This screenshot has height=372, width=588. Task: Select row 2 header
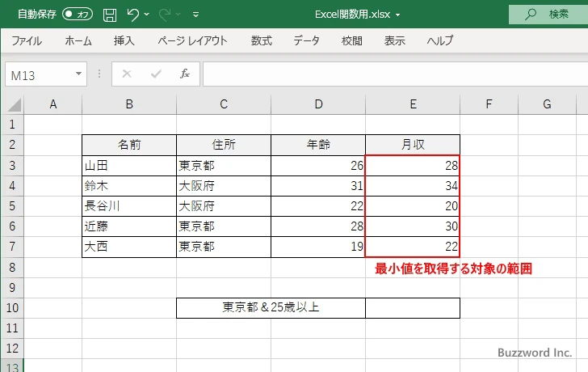pos(12,145)
